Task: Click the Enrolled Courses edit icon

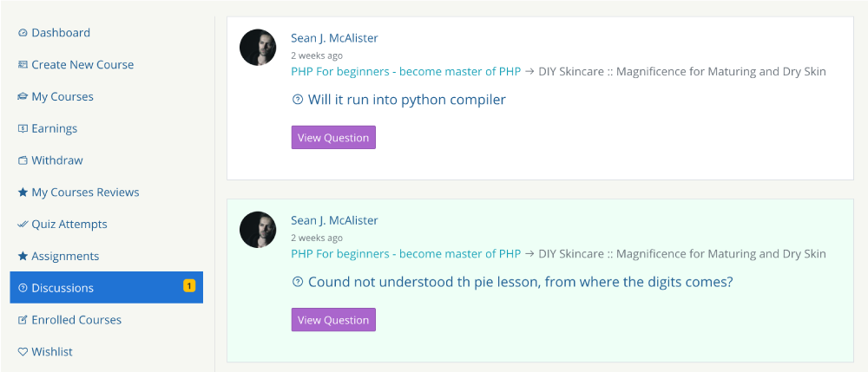Action: tap(23, 320)
